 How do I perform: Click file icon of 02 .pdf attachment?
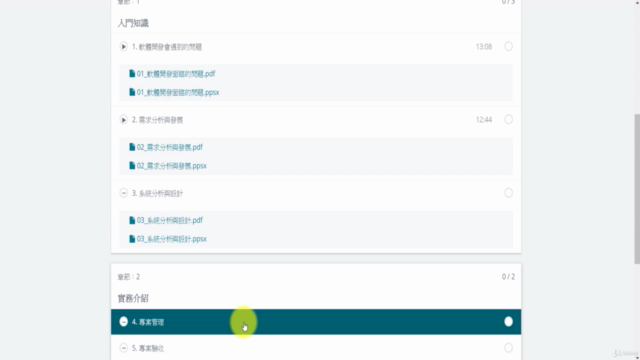(132, 147)
